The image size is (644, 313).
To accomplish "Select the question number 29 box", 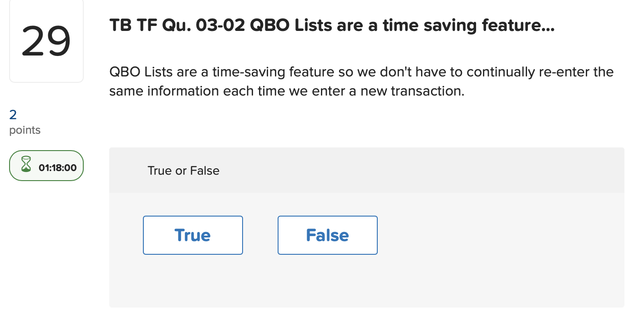I will pos(46,41).
